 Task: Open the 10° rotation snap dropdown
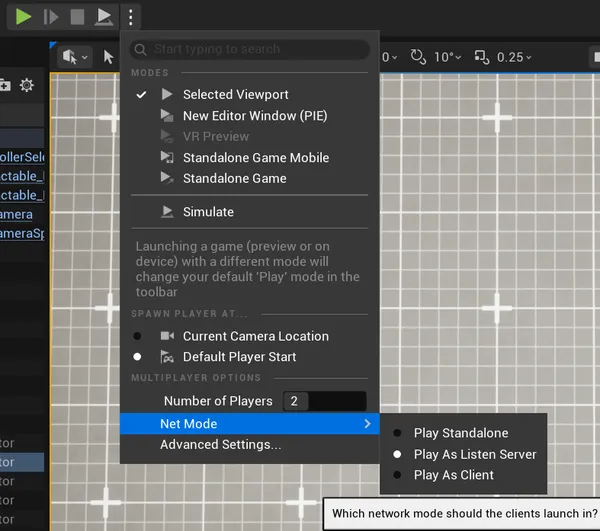(x=447, y=57)
